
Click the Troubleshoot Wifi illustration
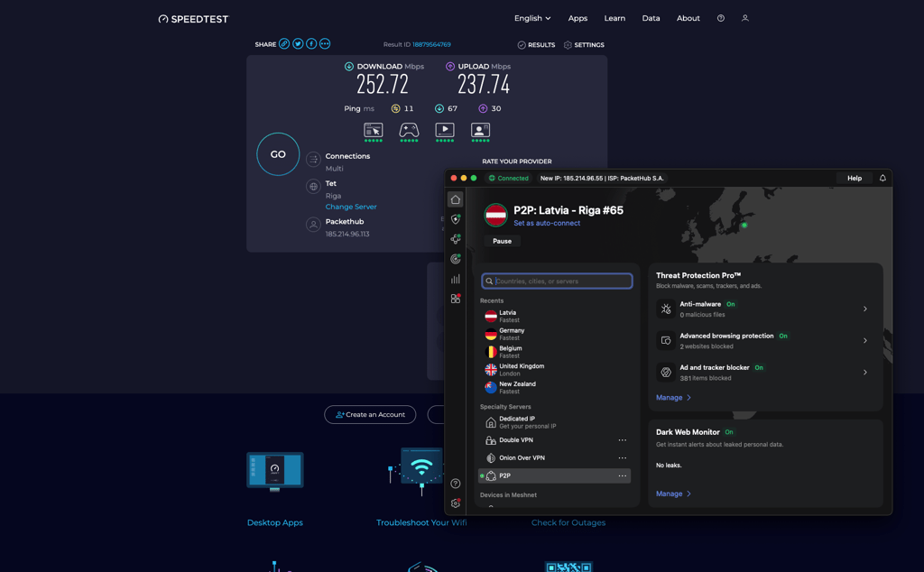[x=415, y=471]
